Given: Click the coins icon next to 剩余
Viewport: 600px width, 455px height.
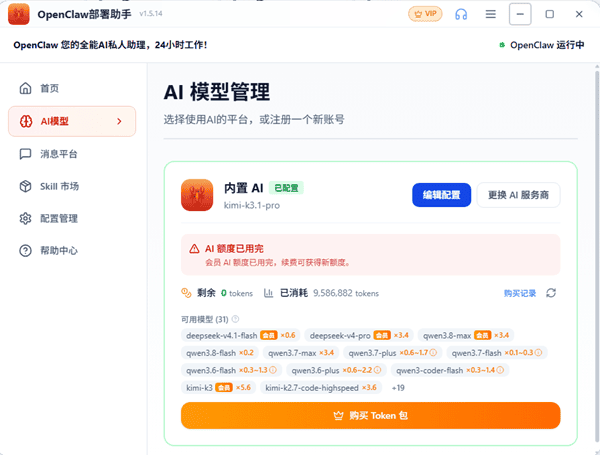Looking at the screenshot, I should click(x=186, y=293).
